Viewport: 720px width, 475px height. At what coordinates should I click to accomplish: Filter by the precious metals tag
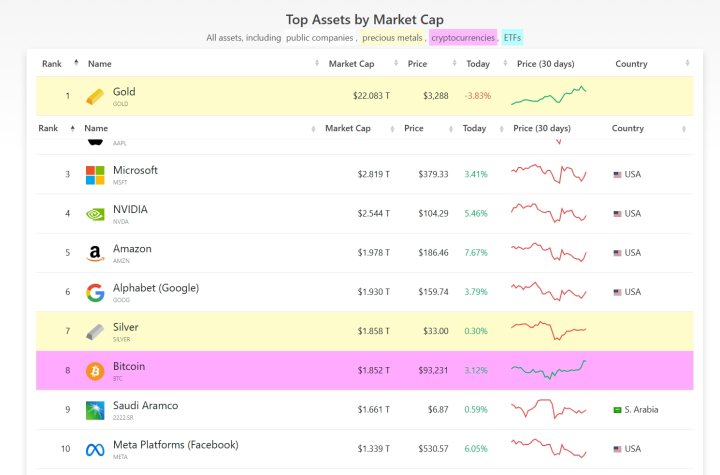392,38
